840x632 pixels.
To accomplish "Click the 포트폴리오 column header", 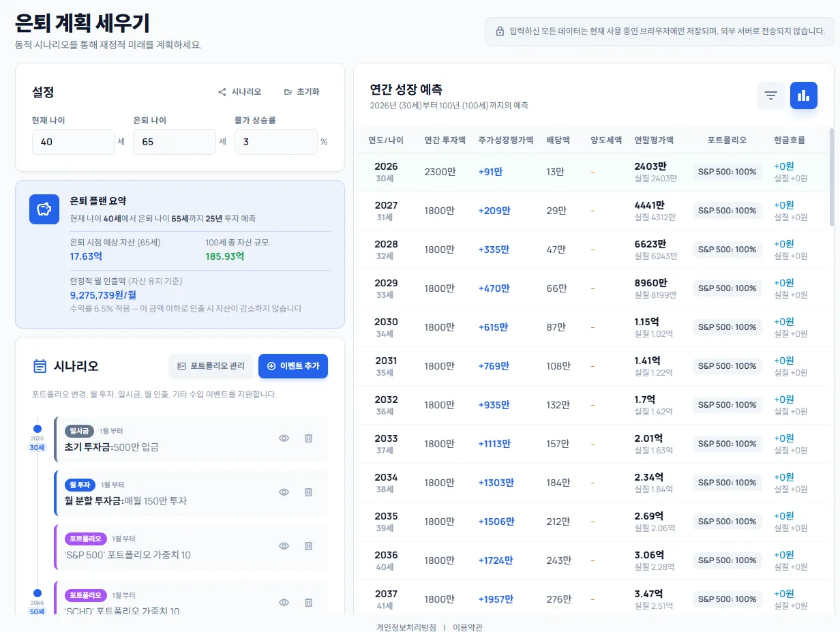I will pyautogui.click(x=727, y=140).
